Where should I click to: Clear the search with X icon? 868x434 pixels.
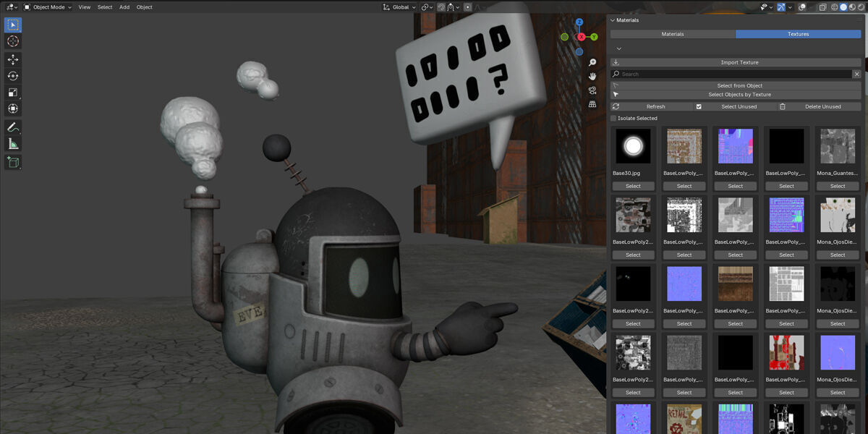click(x=856, y=74)
